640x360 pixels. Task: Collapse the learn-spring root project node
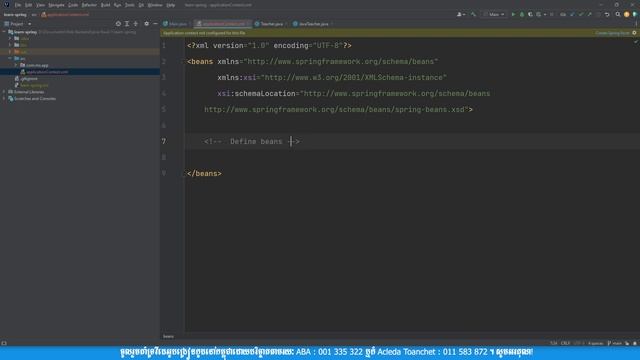[4, 32]
